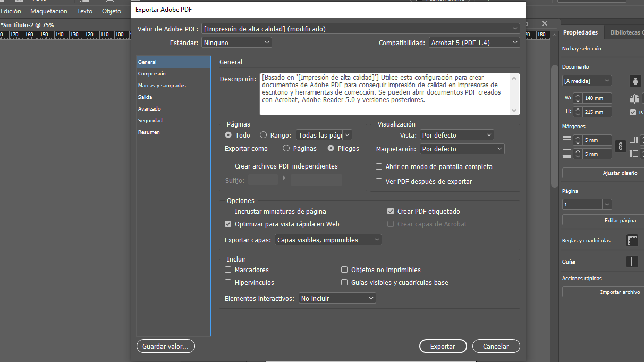
Task: Check Objetos no imprimibles
Action: 344,270
